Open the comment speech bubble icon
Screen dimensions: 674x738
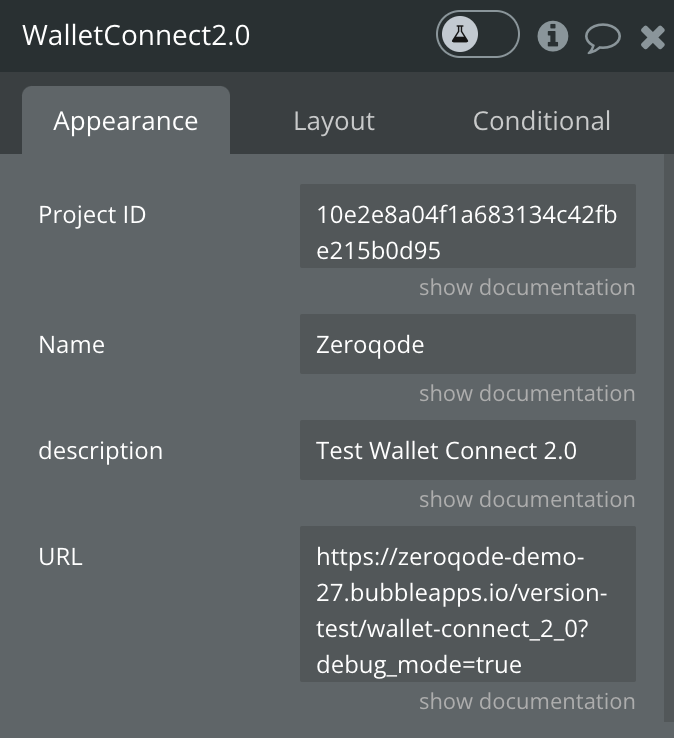click(602, 38)
